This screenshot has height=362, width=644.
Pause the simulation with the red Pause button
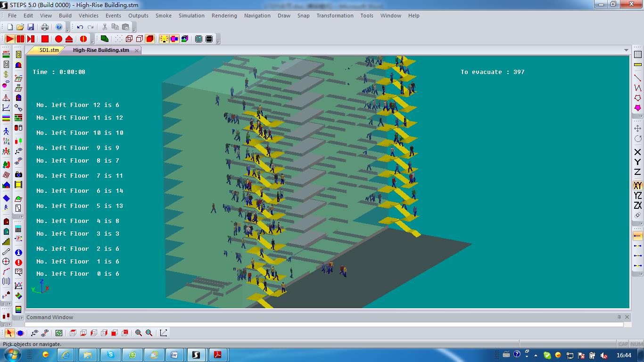pyautogui.click(x=20, y=39)
